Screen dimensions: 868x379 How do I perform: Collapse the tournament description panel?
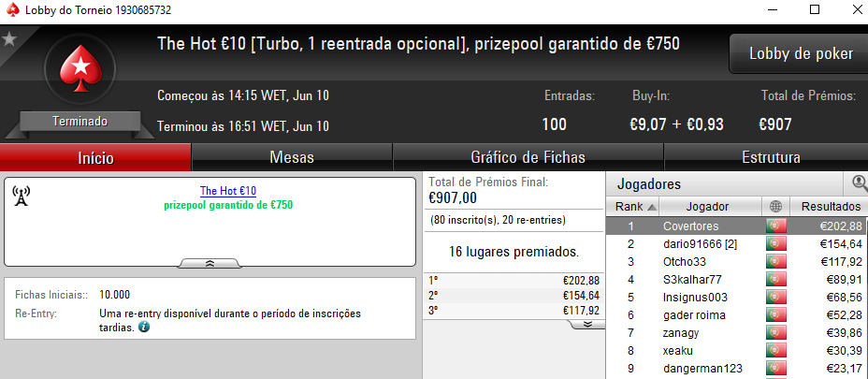point(210,263)
